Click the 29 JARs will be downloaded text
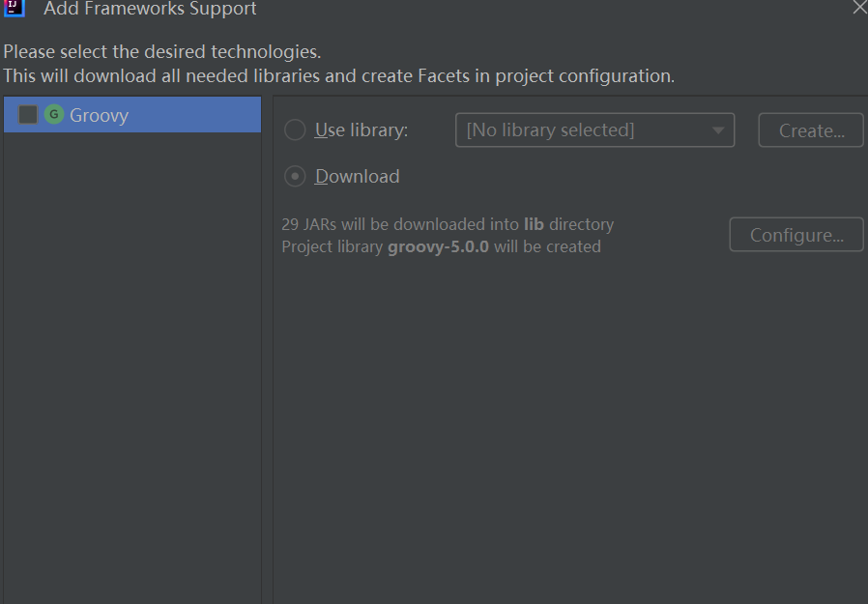 tap(448, 224)
